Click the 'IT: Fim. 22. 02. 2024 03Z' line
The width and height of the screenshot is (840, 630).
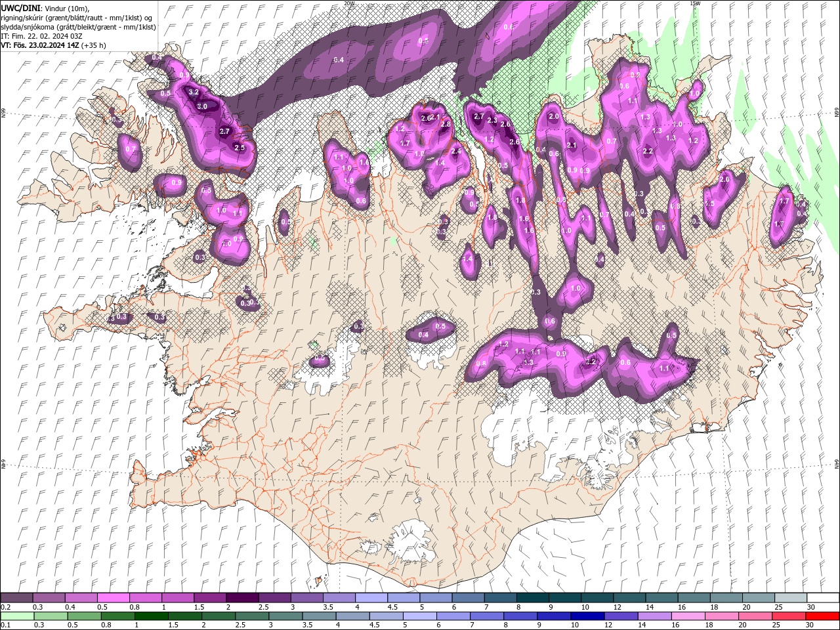tap(40, 36)
